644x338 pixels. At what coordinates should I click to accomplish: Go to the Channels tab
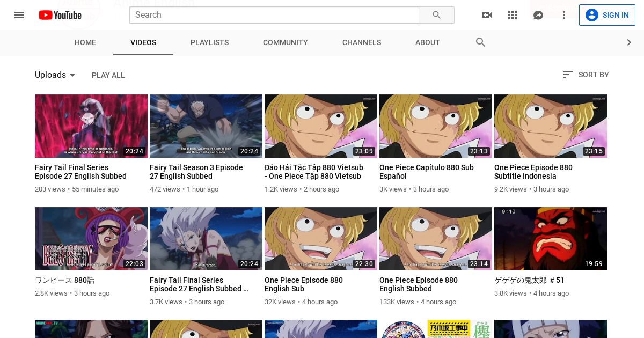[362, 42]
